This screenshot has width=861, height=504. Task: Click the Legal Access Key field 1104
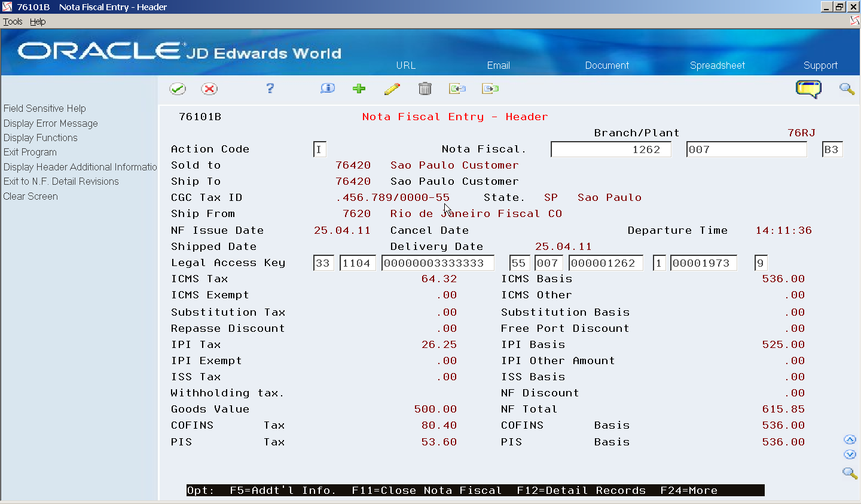[358, 263]
